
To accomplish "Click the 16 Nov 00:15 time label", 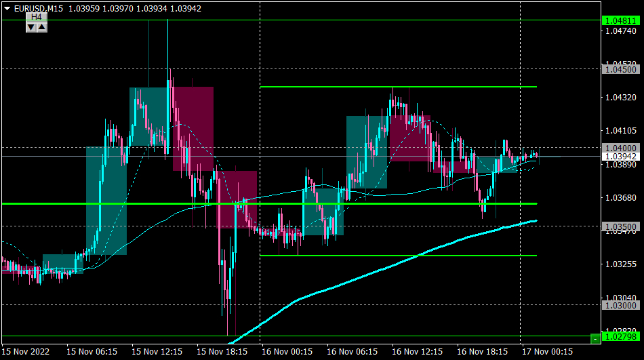I will coord(287,352).
